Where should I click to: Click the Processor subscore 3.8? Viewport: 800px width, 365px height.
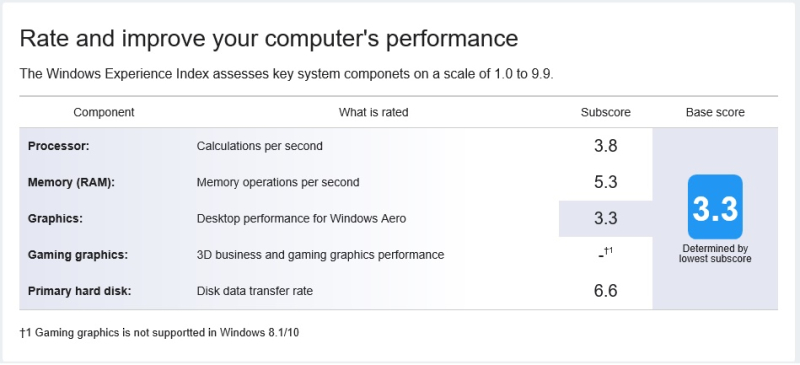606,146
